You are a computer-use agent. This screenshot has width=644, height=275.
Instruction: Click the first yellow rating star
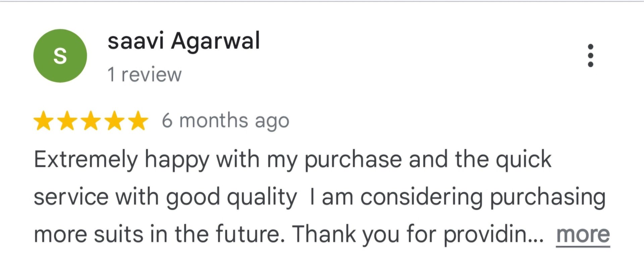pyautogui.click(x=44, y=121)
